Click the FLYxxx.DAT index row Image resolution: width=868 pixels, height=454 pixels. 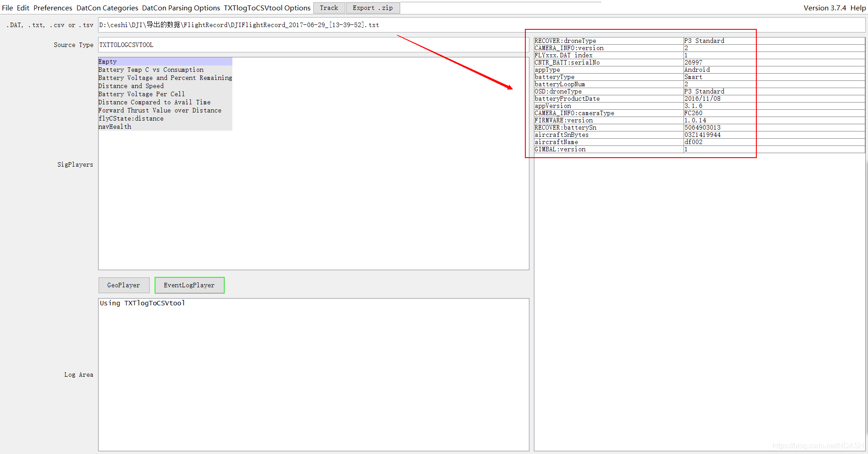(x=699, y=55)
